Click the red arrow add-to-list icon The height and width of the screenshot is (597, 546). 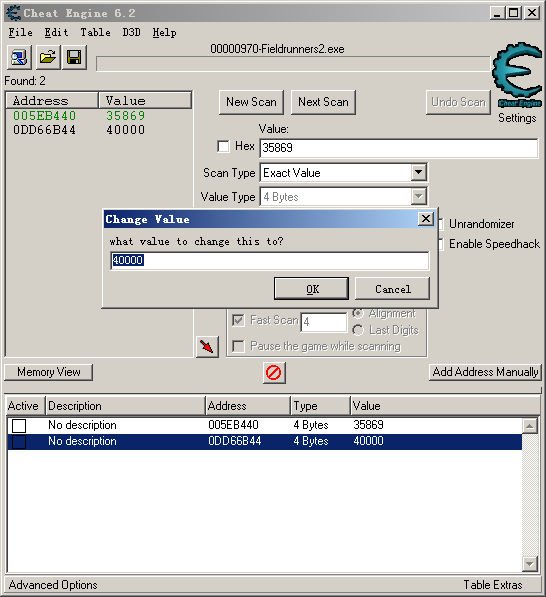[x=207, y=346]
